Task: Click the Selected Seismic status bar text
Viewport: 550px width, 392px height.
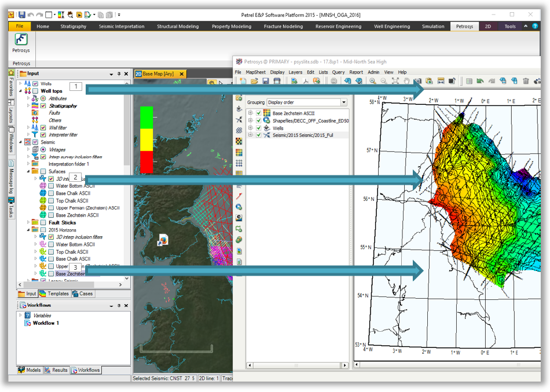Action: 163,378
